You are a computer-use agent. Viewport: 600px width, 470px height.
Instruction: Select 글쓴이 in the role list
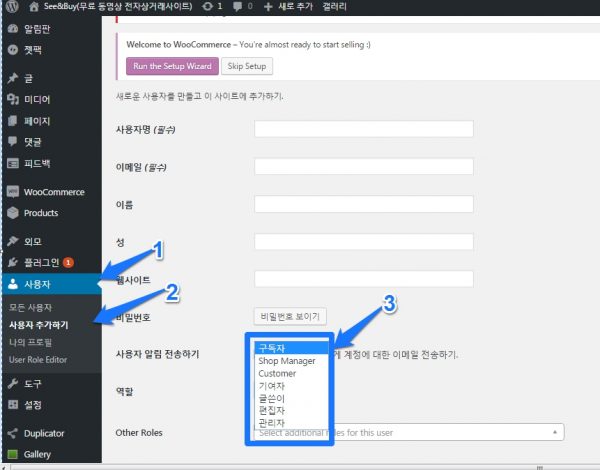click(x=291, y=398)
